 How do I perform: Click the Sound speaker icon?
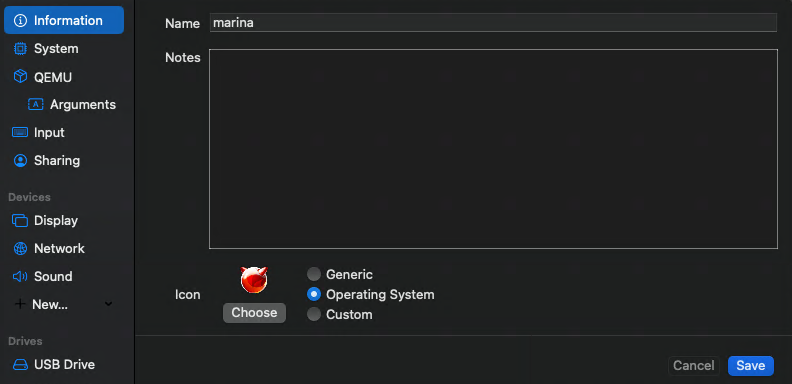(20, 276)
